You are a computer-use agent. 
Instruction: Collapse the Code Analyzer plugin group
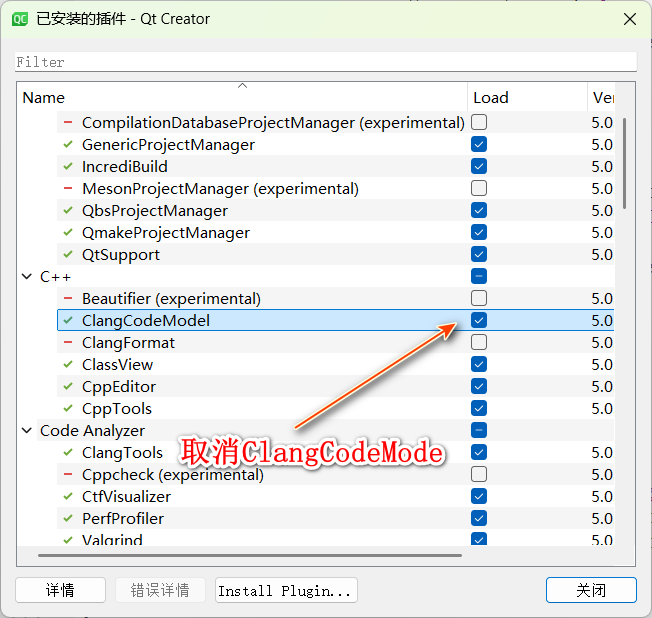[27, 430]
